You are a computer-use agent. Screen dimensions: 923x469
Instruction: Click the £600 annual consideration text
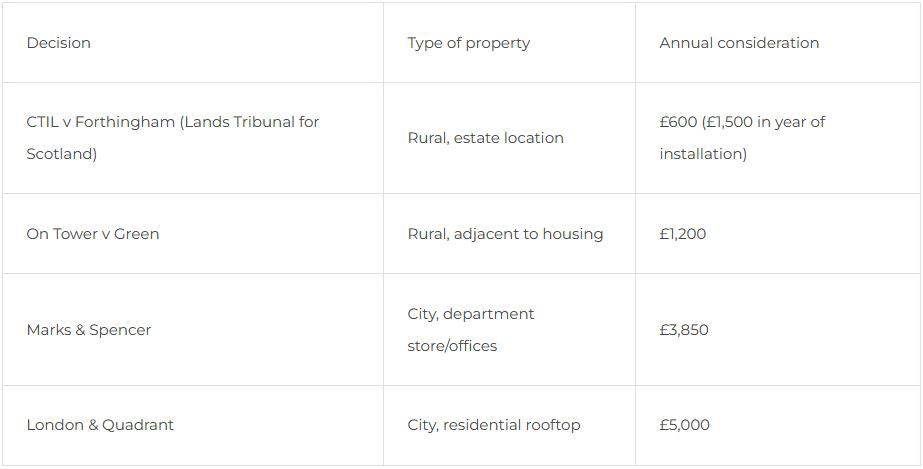click(x=678, y=122)
